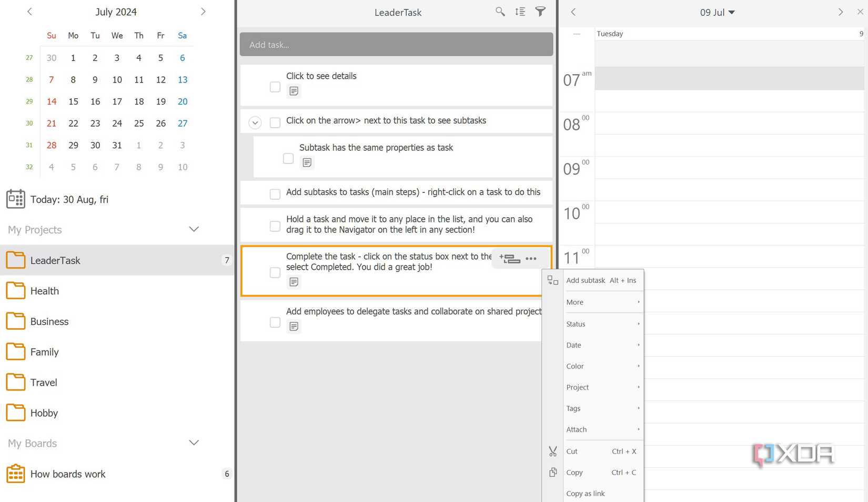Click the scissors Cut icon in context menu
The image size is (868, 502).
(553, 451)
